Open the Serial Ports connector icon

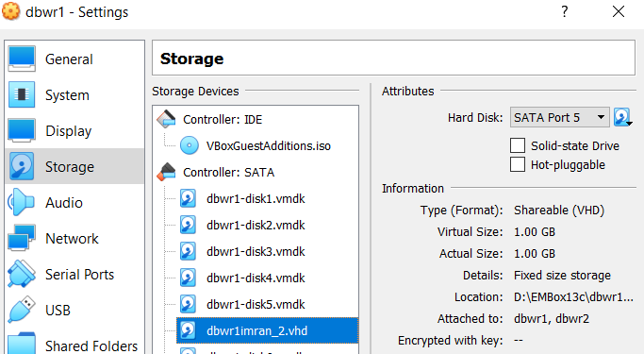pyautogui.click(x=22, y=274)
